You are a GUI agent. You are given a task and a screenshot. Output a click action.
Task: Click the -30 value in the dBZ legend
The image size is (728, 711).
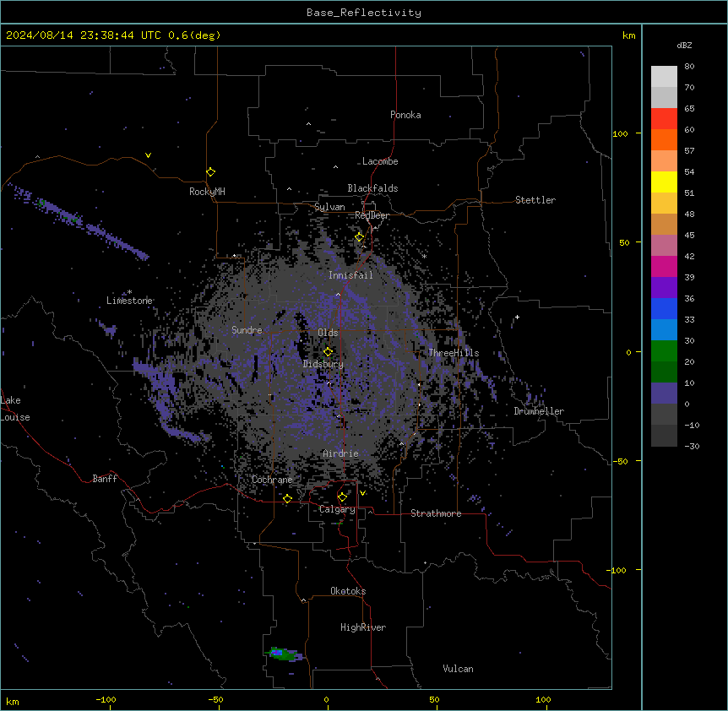click(692, 446)
